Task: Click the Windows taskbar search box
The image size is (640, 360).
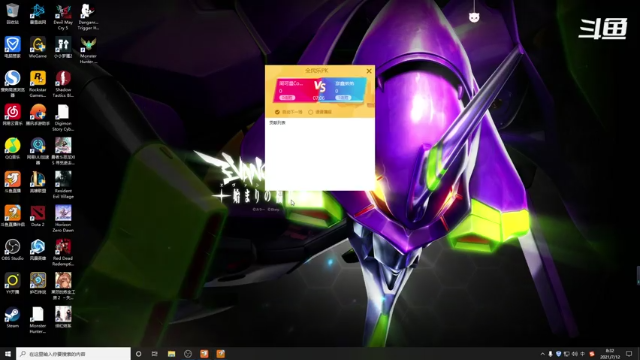Action: coord(73,354)
